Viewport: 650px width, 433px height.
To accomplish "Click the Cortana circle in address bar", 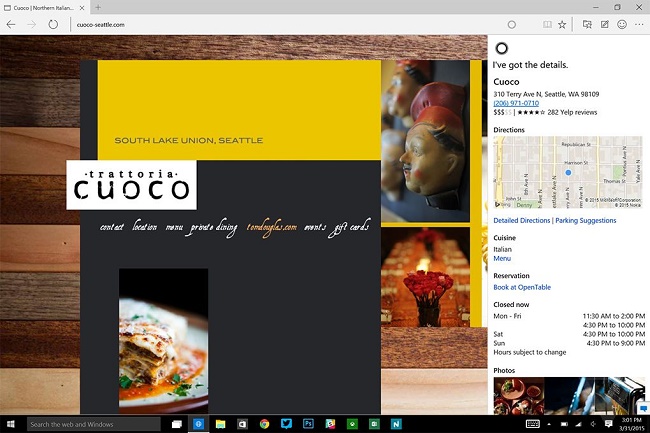I will (512, 24).
